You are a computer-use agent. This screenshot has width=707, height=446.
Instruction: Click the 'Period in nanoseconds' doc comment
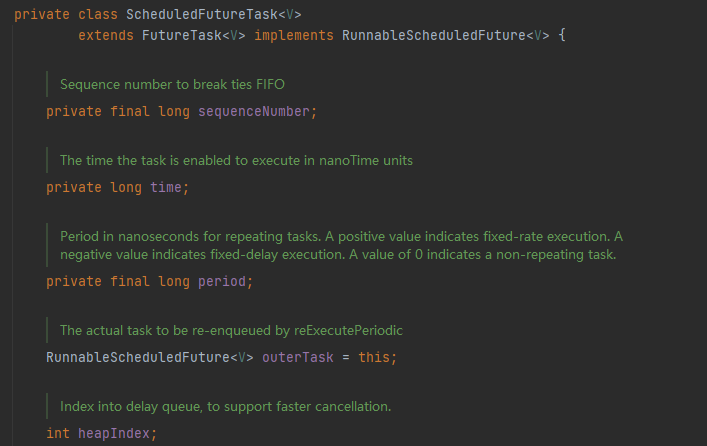click(x=340, y=245)
